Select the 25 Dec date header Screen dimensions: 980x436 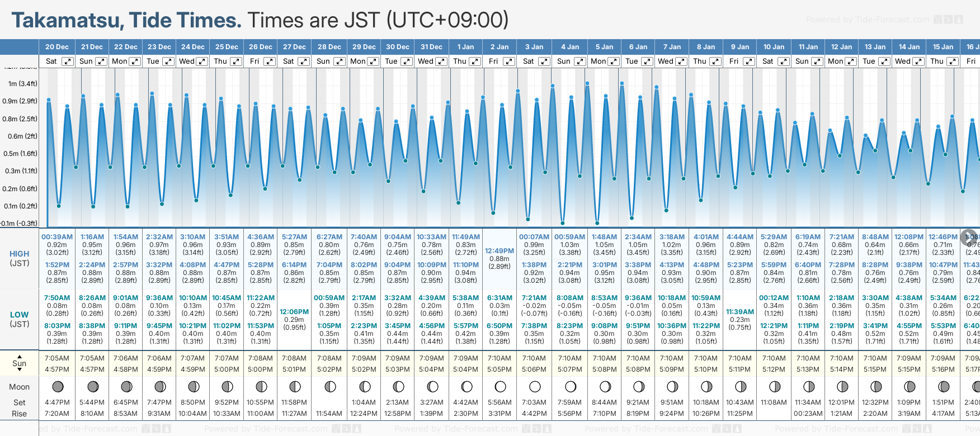227,47
